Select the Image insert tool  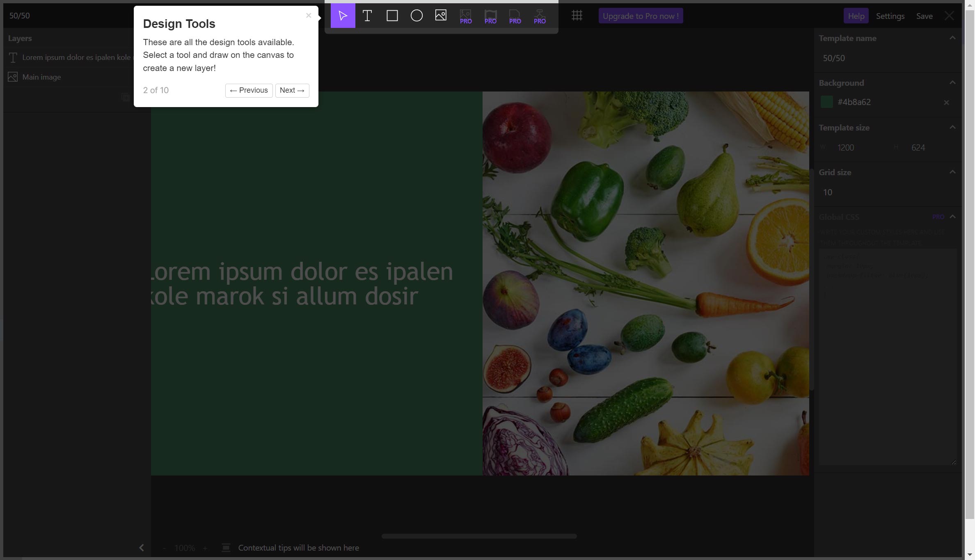(x=441, y=16)
